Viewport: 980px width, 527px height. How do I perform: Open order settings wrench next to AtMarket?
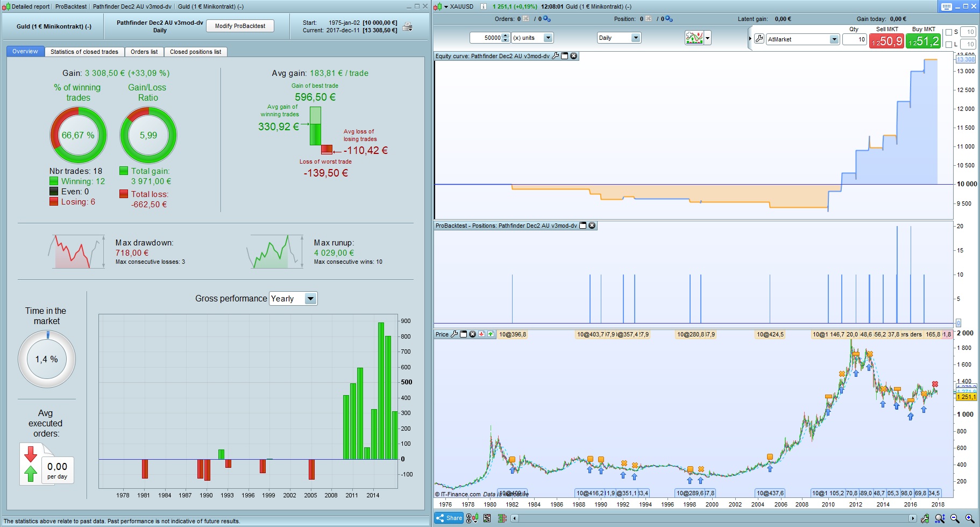click(x=759, y=39)
